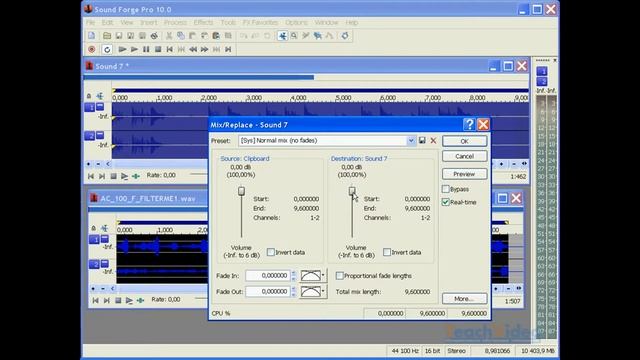Toggle Loop Playback button
The image size is (640, 360).
[x=107, y=49]
